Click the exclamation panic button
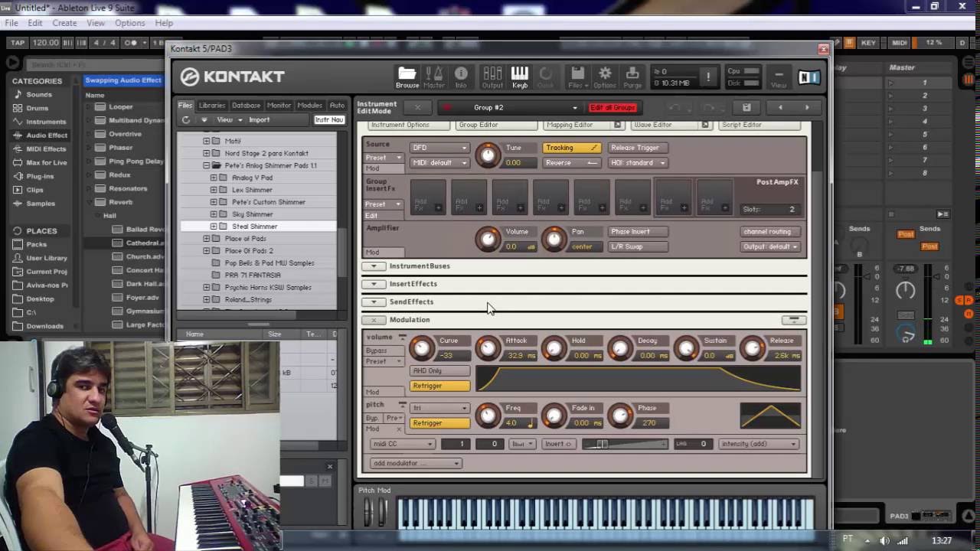The image size is (980, 551). (708, 77)
